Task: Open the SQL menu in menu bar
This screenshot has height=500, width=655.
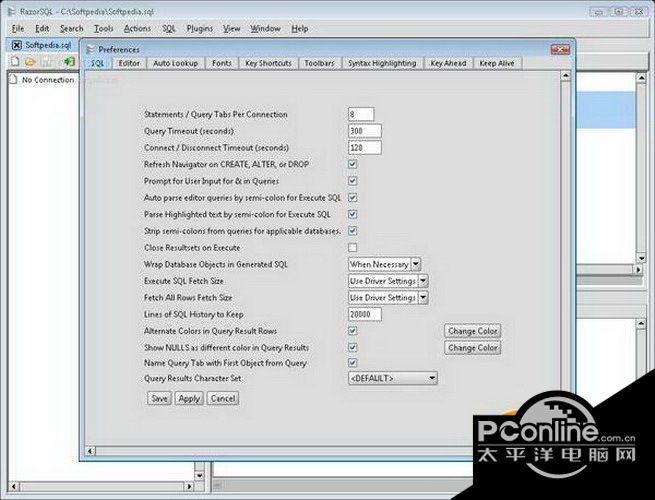Action: [169, 29]
